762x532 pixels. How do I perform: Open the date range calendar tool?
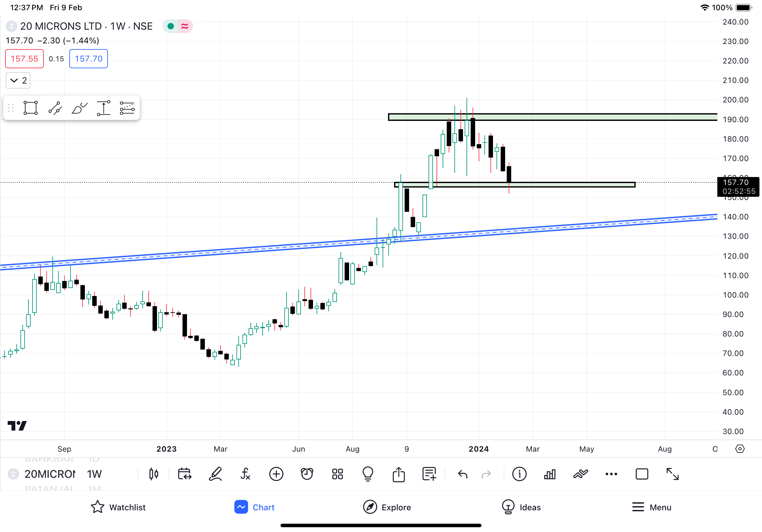coord(184,474)
